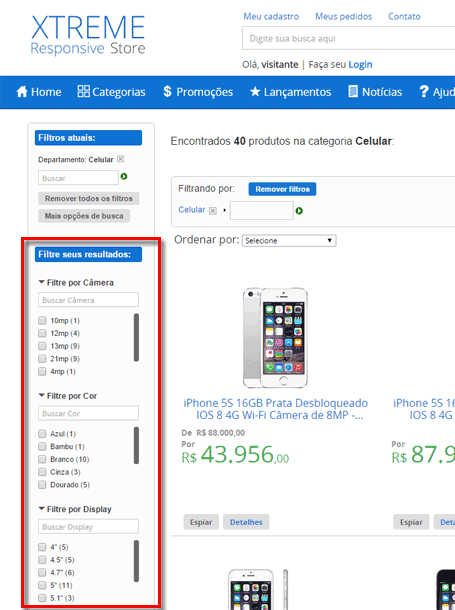Click the Promoções dollar icon
Screen dimensions: 455x610
[167, 91]
